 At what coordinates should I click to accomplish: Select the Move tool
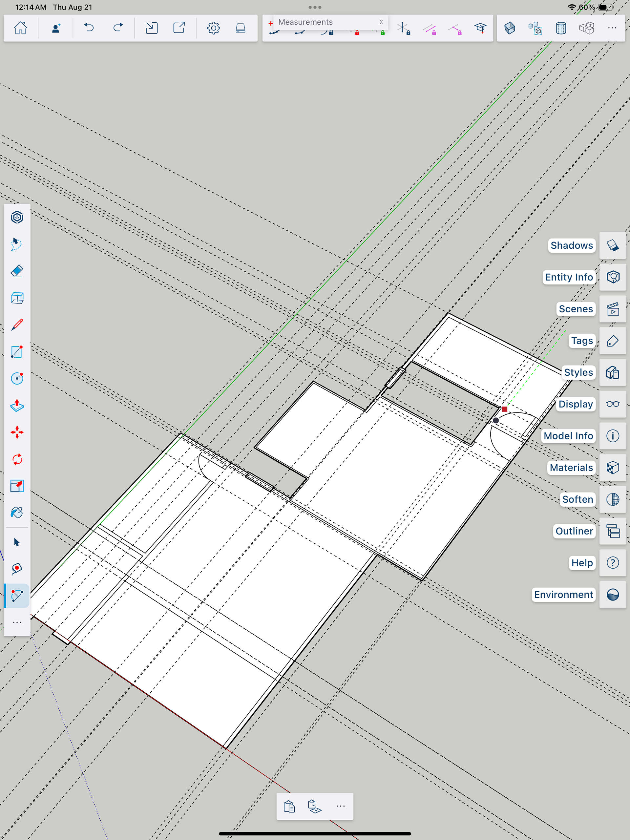pyautogui.click(x=17, y=432)
